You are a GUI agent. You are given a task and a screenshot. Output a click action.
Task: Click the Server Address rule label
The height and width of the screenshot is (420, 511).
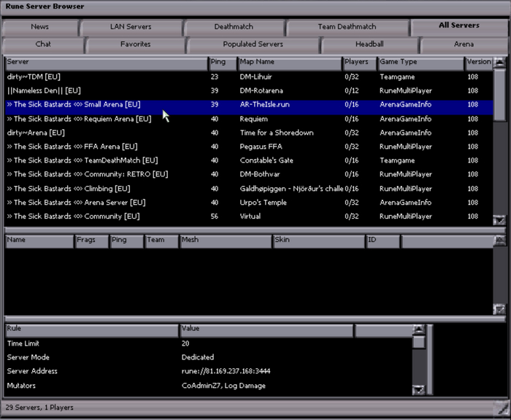(32, 371)
